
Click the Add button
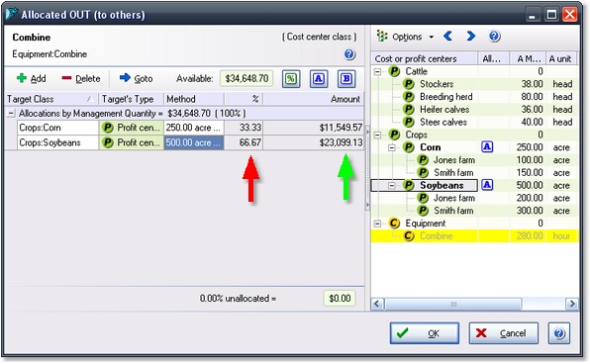point(32,78)
